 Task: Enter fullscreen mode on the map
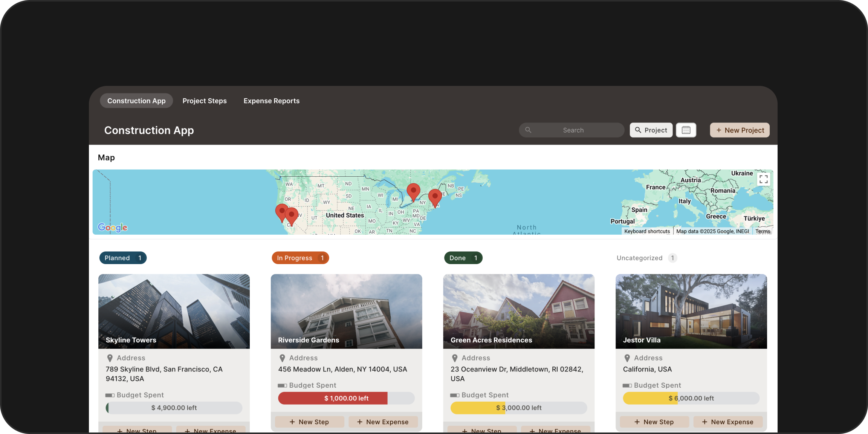click(x=763, y=179)
